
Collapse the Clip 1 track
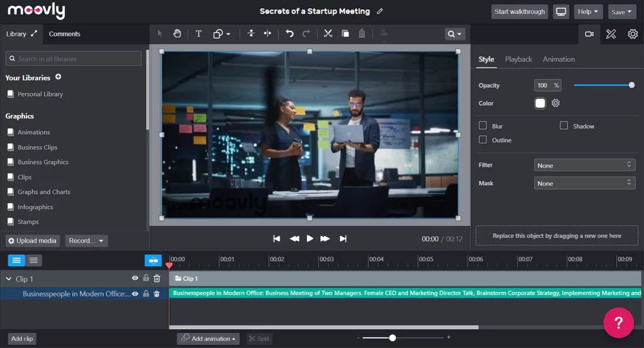click(x=9, y=279)
